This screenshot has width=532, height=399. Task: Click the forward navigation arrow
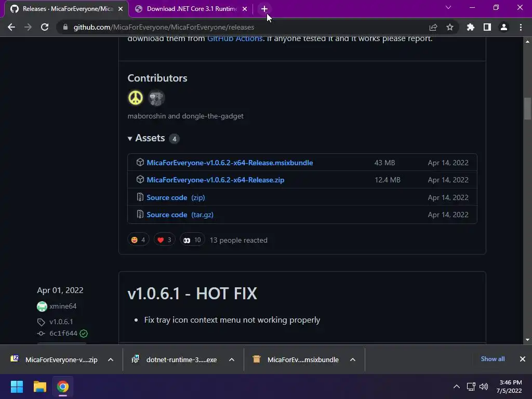point(28,27)
